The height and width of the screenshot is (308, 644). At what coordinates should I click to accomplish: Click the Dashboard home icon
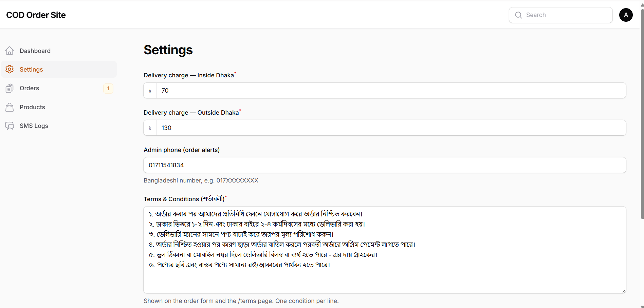10,51
